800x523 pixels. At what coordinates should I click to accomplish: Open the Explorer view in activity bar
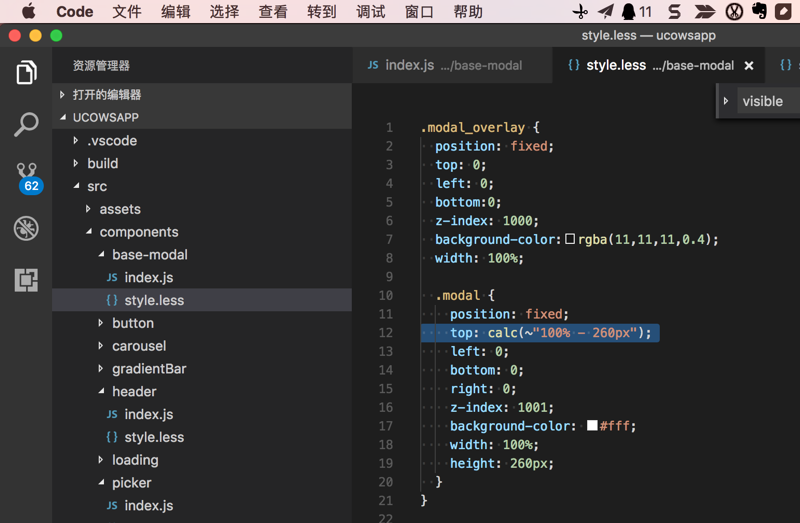tap(26, 73)
